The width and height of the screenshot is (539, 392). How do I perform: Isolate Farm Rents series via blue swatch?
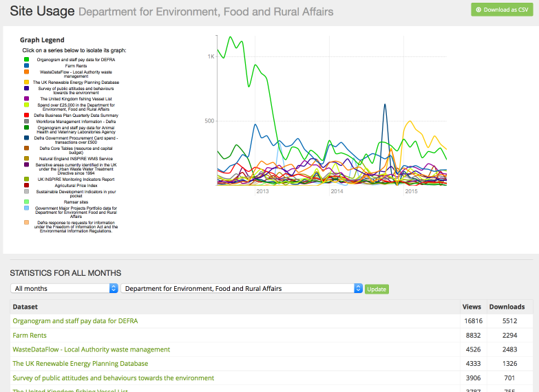tap(26, 65)
